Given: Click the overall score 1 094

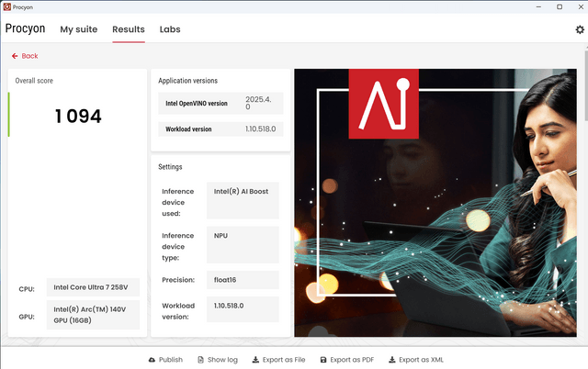Looking at the screenshot, I should (78, 117).
